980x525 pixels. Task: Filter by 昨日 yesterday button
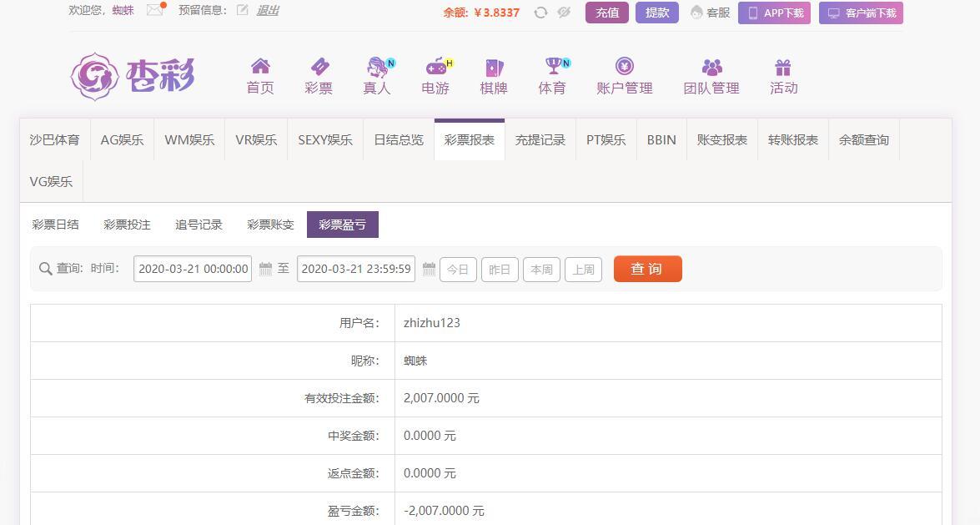coord(500,269)
